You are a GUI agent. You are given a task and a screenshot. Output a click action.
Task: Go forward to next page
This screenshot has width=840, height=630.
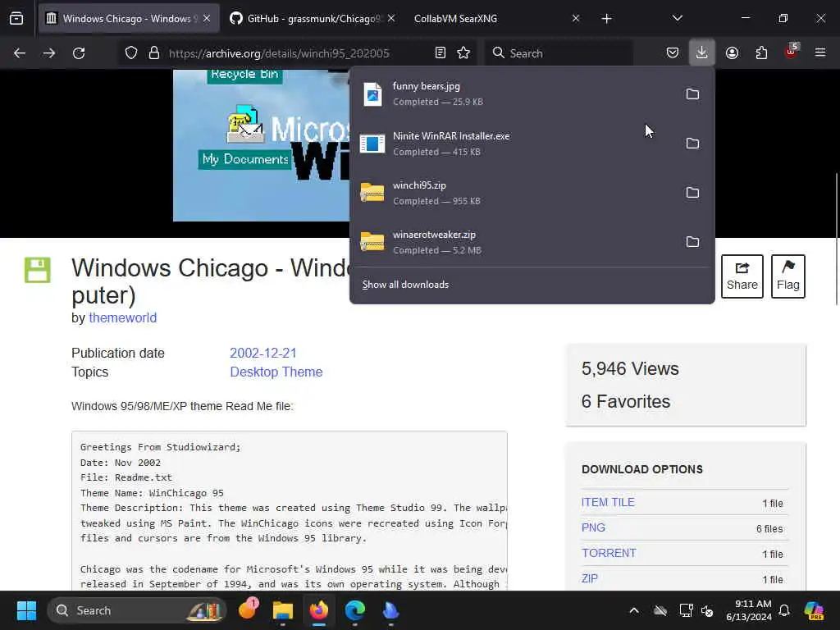pos(48,53)
